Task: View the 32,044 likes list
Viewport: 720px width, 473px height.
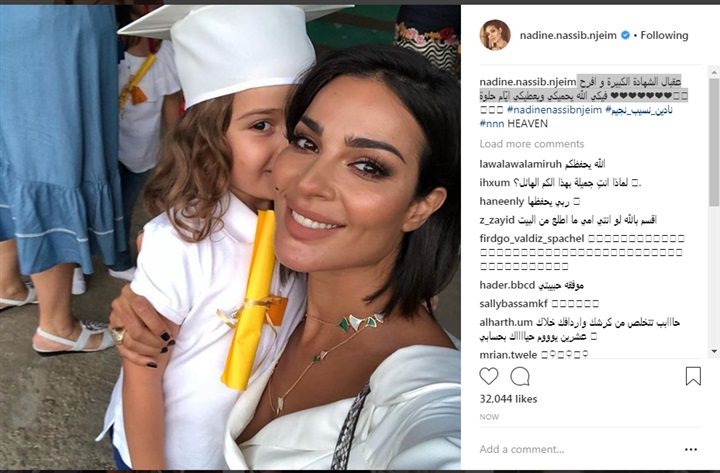Action: 508,399
